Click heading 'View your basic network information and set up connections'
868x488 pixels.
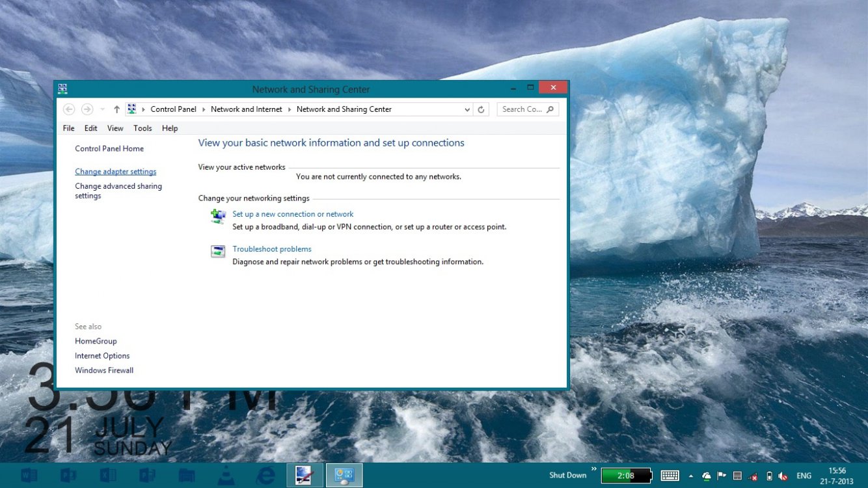331,143
